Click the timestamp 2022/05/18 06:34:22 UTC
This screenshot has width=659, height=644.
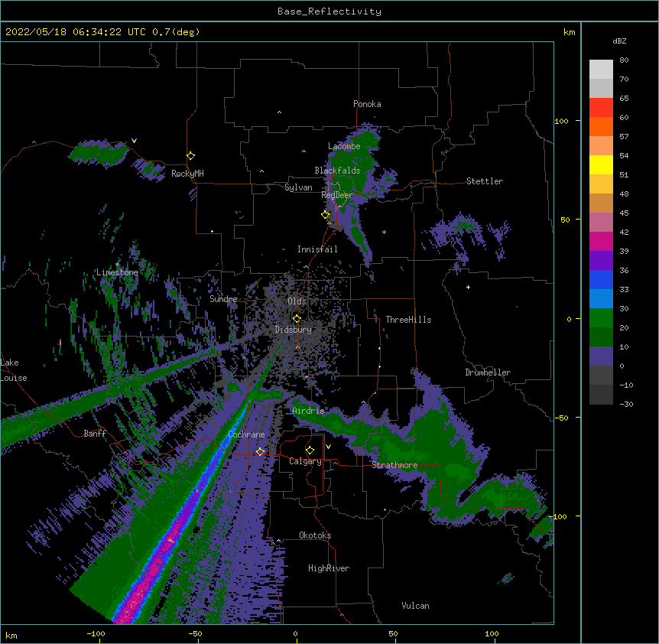point(76,32)
